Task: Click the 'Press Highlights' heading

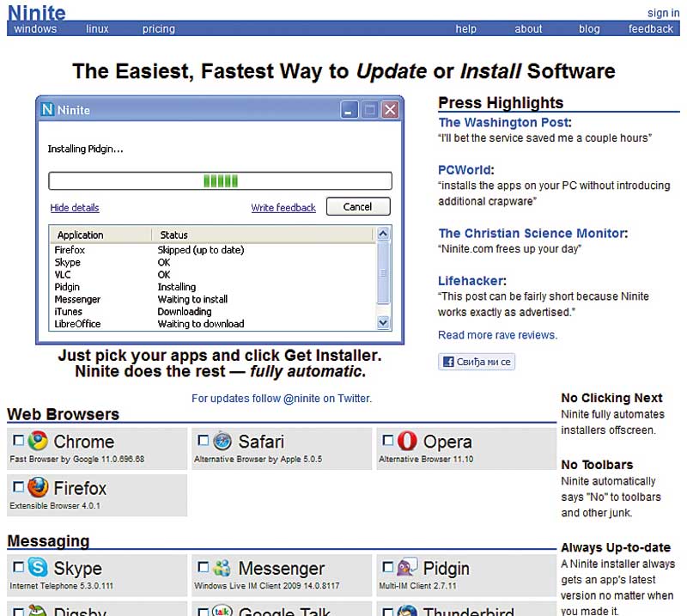Action: point(501,102)
